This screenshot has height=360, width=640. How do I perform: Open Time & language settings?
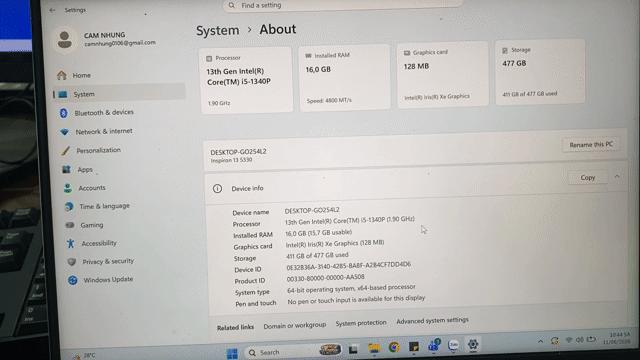click(97, 206)
